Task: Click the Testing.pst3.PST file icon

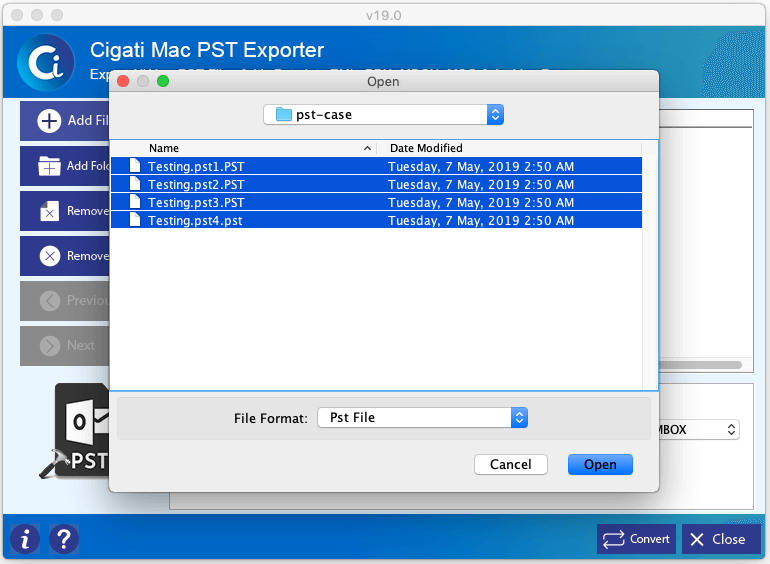Action: point(135,202)
